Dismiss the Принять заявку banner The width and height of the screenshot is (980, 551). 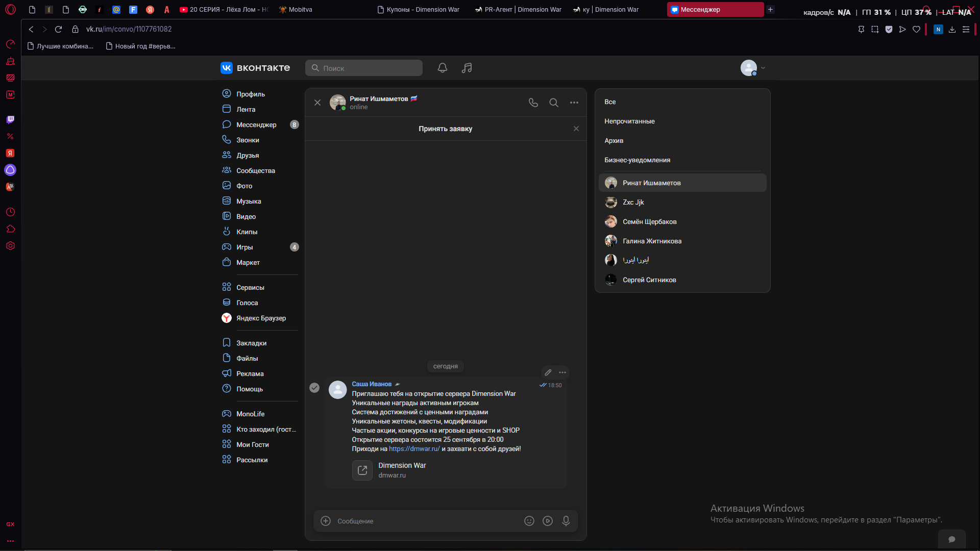point(576,129)
